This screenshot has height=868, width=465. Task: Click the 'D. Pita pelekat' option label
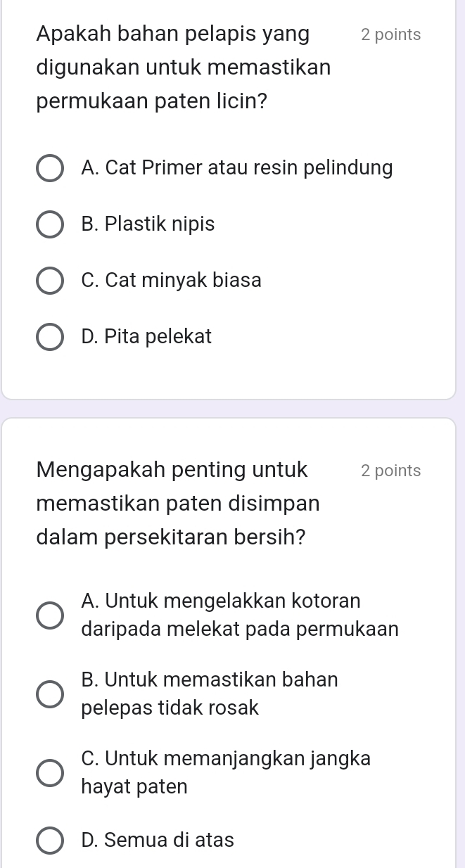(146, 337)
